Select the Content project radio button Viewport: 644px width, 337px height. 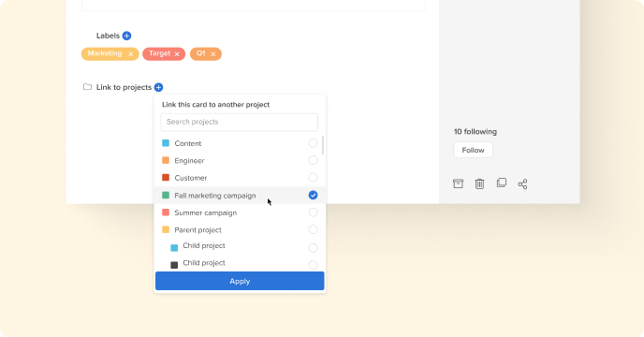click(x=313, y=143)
